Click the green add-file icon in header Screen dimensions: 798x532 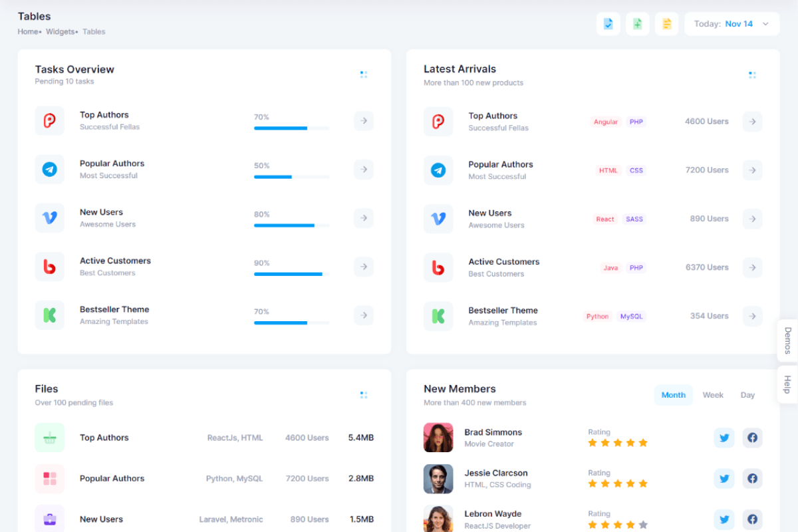pyautogui.click(x=637, y=24)
